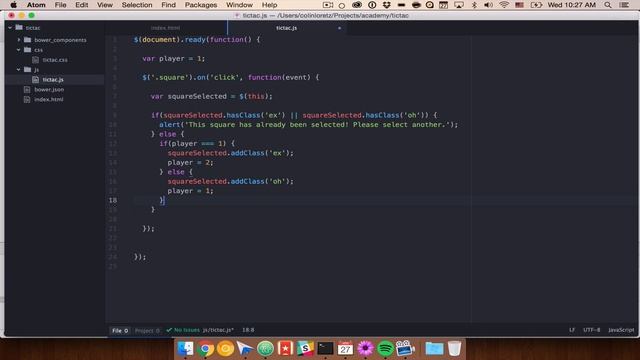This screenshot has height=360, width=640.
Task: Open Google Chrome from the dock
Action: (x=205, y=349)
